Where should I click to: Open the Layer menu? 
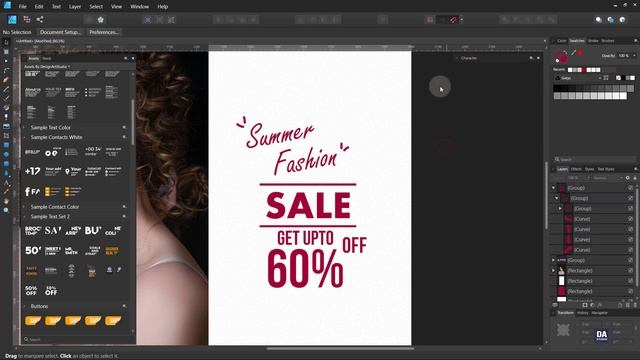[x=75, y=7]
